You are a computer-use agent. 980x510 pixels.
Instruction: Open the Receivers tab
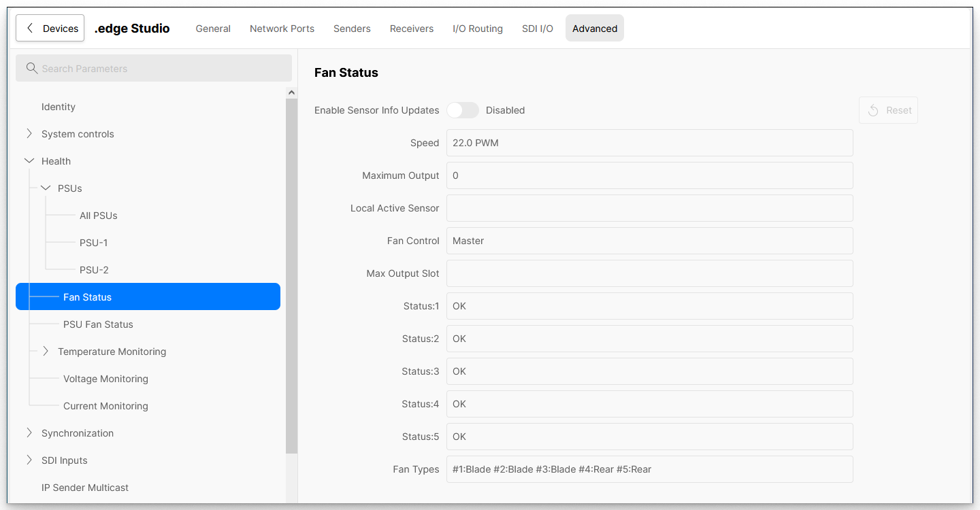coord(412,29)
